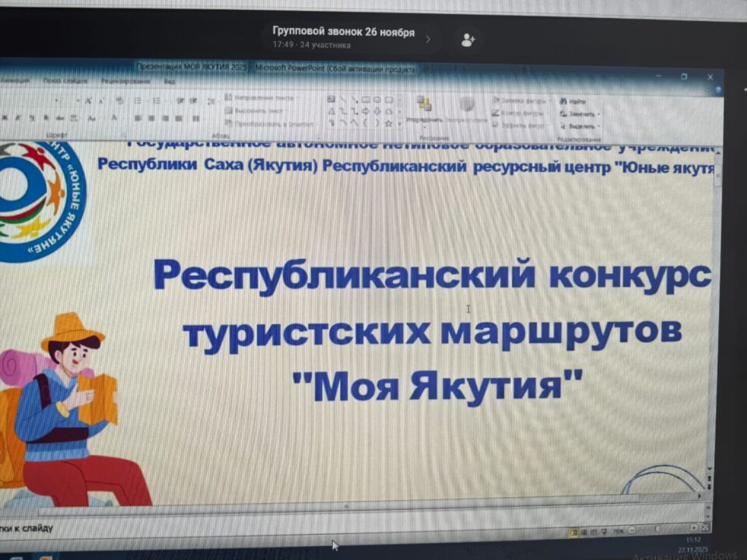Switch to normal view in status bar
Screen dimensions: 747x560
574,531
